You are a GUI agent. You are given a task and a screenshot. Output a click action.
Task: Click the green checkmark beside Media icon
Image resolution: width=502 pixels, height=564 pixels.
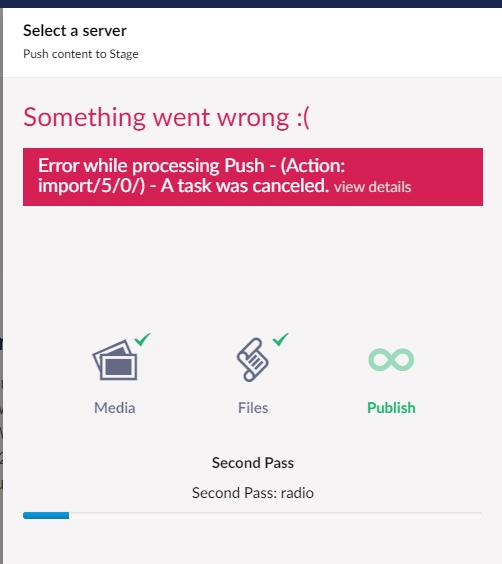click(142, 340)
